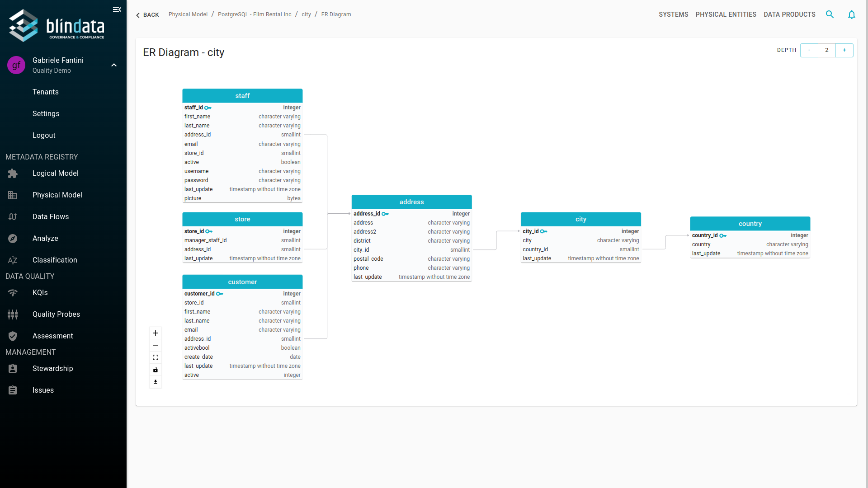Viewport: 868px width, 488px height.
Task: Click the Assessment icon in sidebar
Action: point(13,335)
